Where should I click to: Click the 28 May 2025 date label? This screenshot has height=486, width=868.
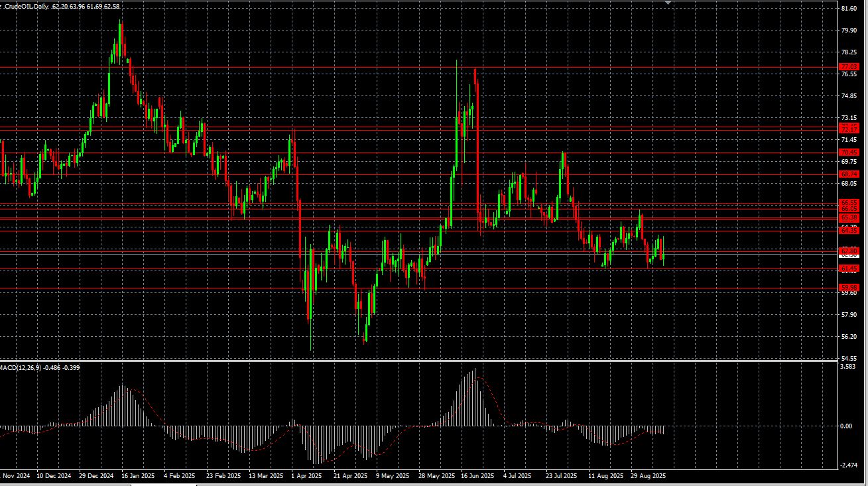point(436,476)
